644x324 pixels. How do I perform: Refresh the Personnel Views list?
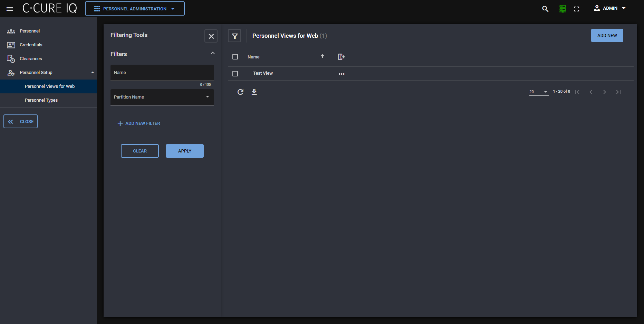coord(240,92)
